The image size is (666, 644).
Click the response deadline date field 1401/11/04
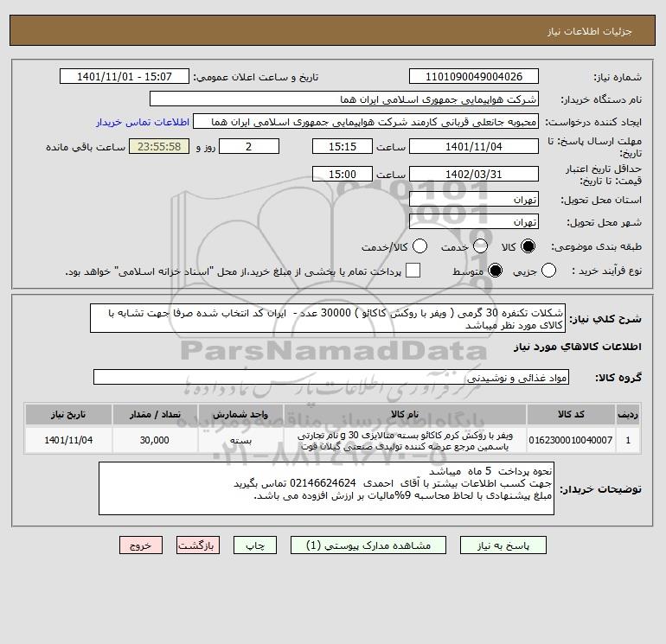pos(474,146)
